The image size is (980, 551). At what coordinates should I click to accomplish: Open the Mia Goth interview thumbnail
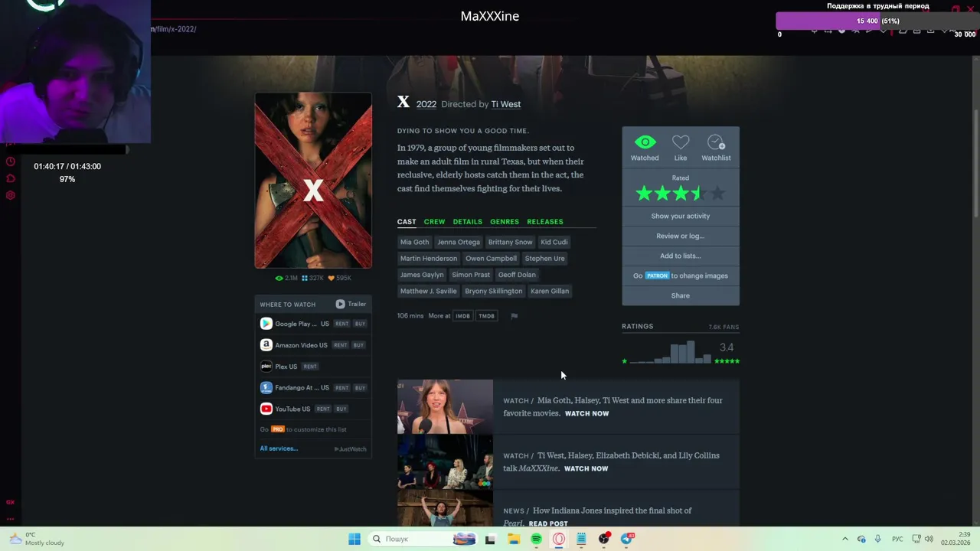tap(445, 406)
